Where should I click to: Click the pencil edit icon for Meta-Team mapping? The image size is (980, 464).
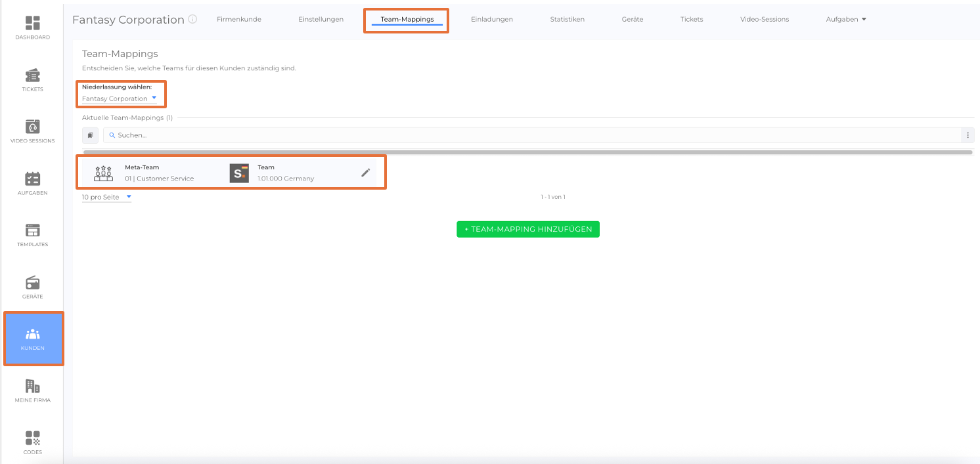366,173
